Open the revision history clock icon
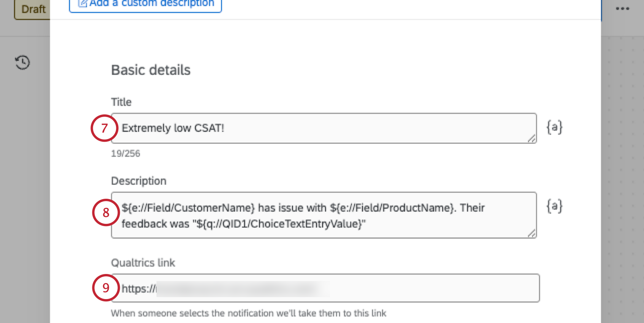The width and height of the screenshot is (644, 323). [x=22, y=62]
